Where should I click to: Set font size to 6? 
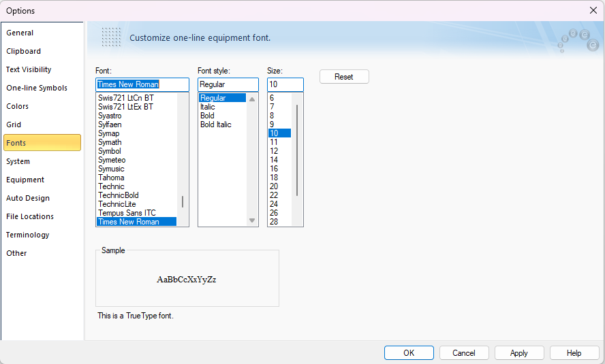280,98
